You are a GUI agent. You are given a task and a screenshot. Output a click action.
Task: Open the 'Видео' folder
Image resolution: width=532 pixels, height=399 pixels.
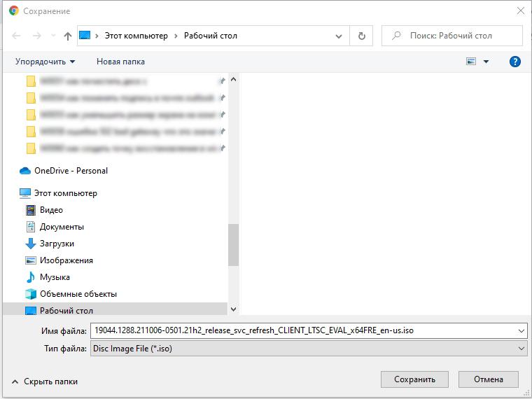(51, 210)
